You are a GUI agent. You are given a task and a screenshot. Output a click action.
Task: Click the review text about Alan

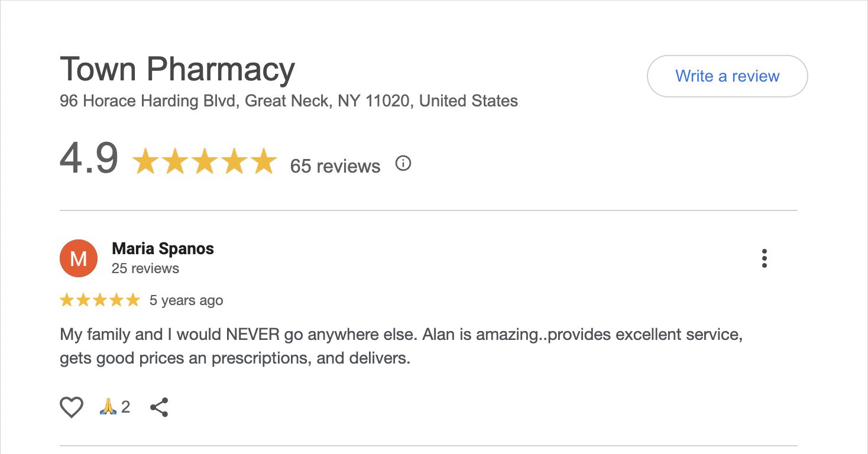click(401, 346)
